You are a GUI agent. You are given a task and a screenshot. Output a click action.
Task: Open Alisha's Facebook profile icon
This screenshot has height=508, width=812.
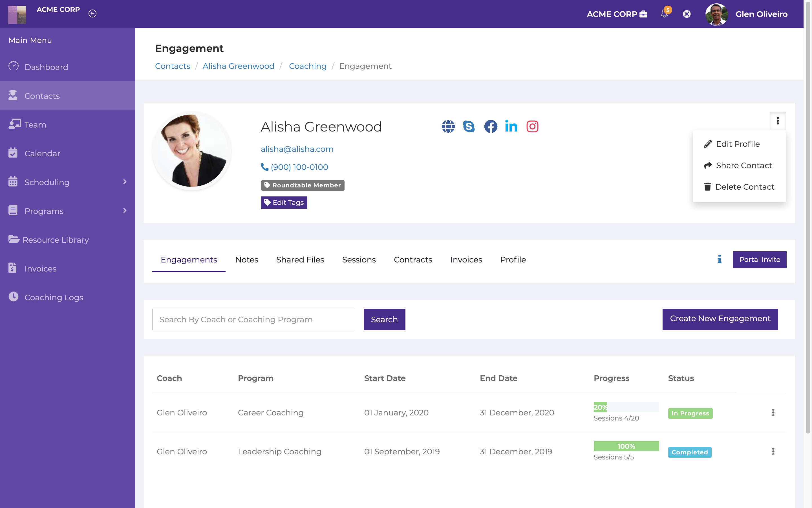pos(491,126)
